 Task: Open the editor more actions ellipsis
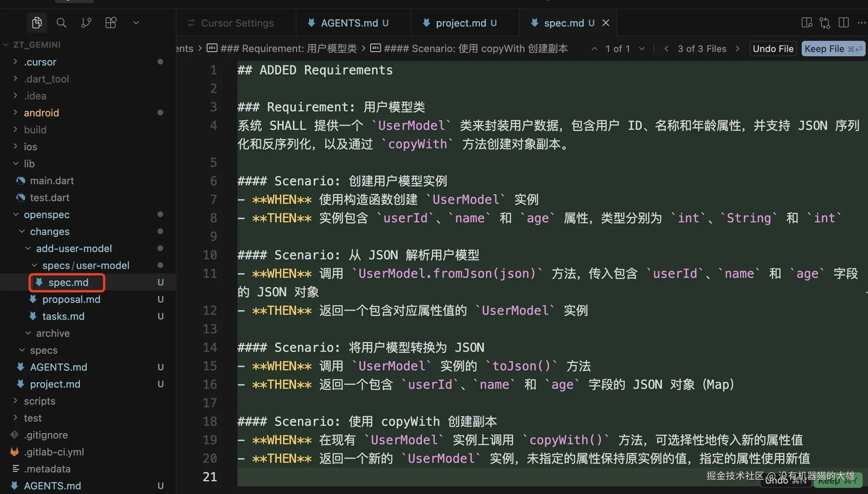(861, 23)
